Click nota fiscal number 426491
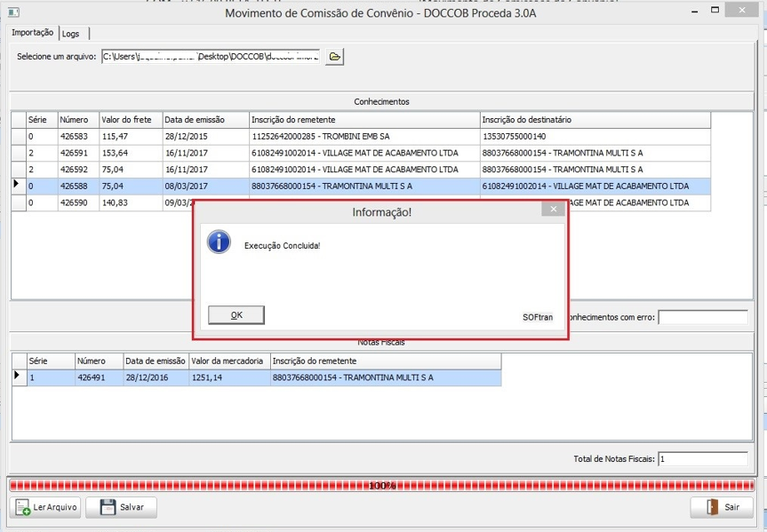The height and width of the screenshot is (532, 767). point(99,378)
